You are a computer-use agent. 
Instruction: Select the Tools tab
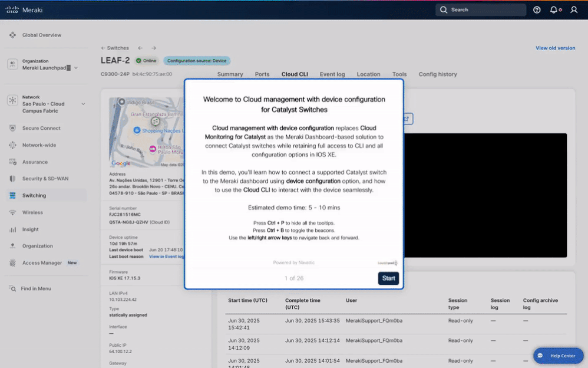399,74
